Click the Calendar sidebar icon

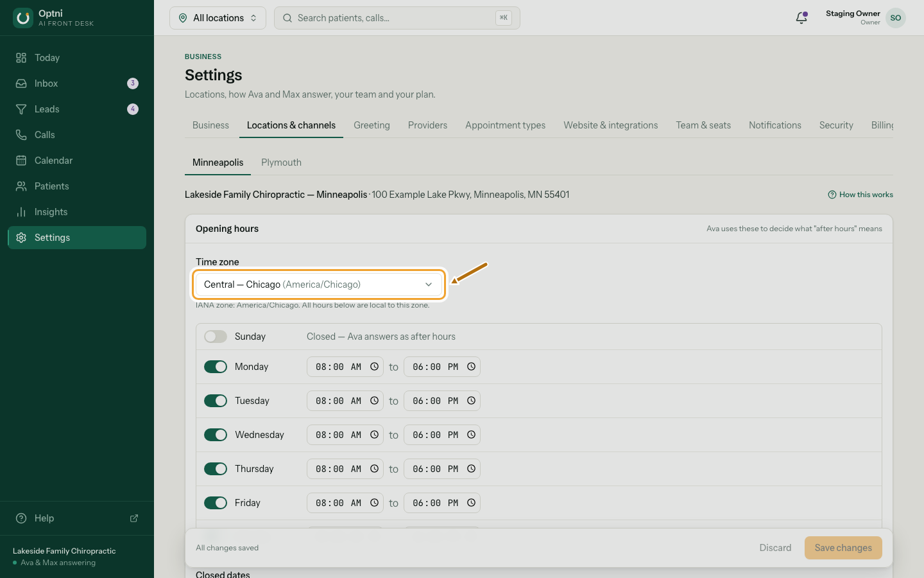(21, 161)
